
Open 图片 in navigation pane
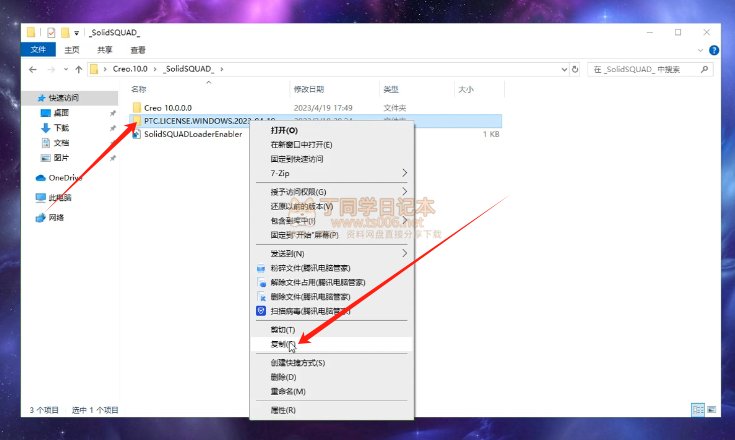(x=61, y=158)
